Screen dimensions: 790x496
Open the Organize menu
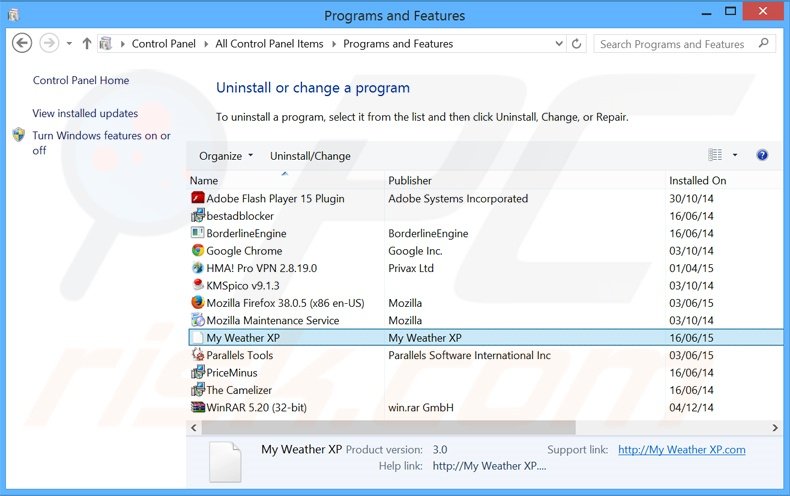click(226, 156)
